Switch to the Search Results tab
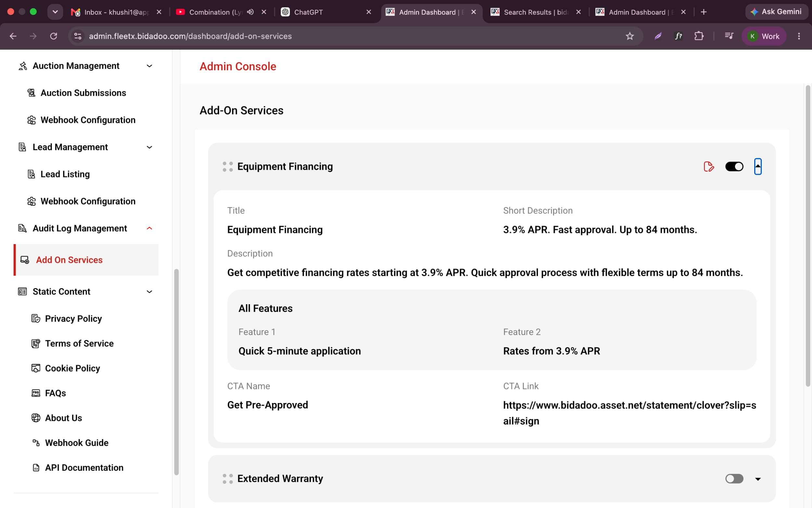 click(x=535, y=12)
